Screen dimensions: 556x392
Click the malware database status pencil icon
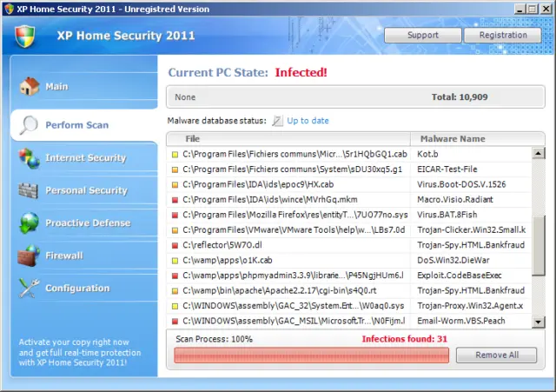click(277, 121)
